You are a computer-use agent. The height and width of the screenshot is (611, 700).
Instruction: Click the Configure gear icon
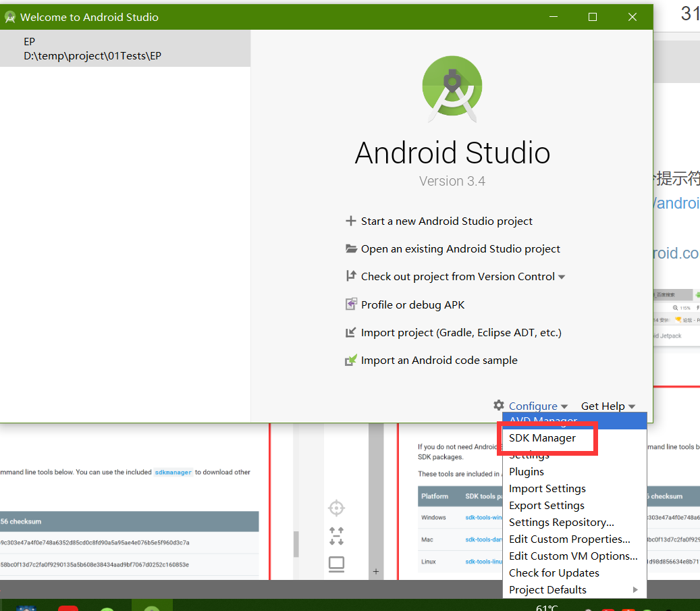[x=499, y=406]
